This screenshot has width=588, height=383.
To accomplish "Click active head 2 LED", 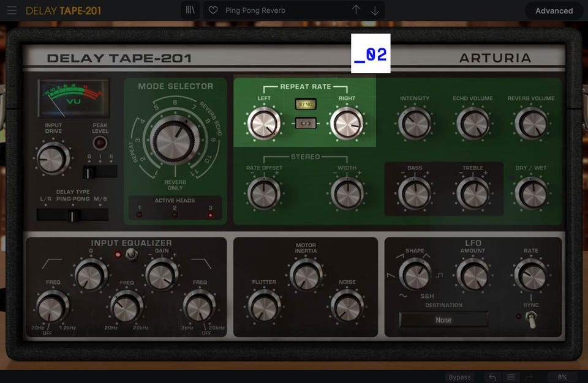I will pyautogui.click(x=175, y=215).
